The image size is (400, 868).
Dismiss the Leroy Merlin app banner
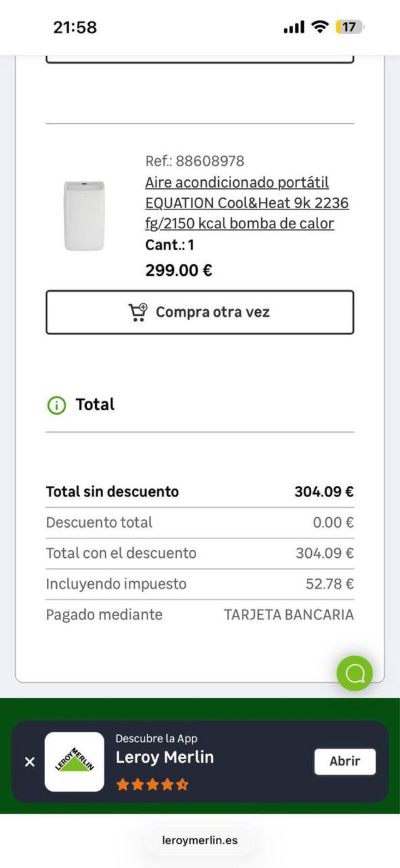[29, 762]
